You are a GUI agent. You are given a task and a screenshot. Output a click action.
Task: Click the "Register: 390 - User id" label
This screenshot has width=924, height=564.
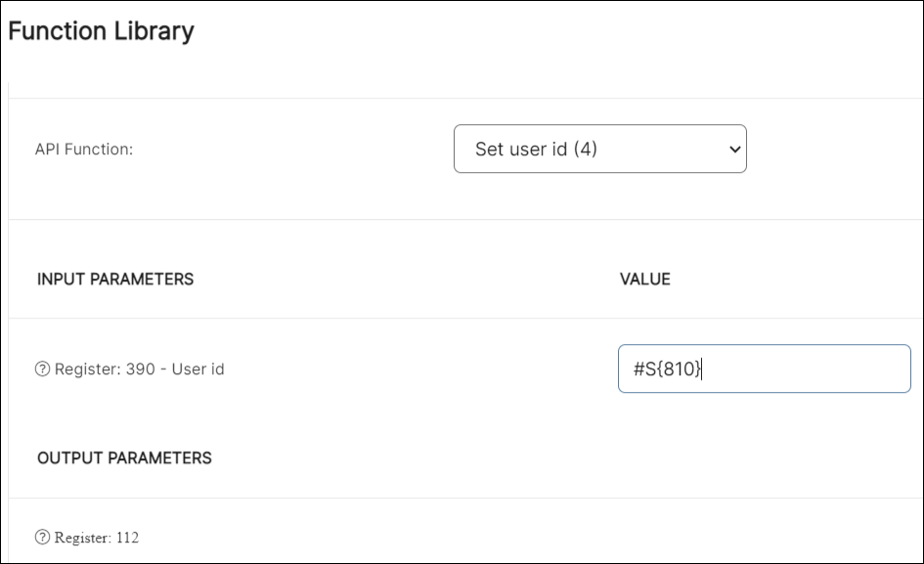(x=139, y=369)
